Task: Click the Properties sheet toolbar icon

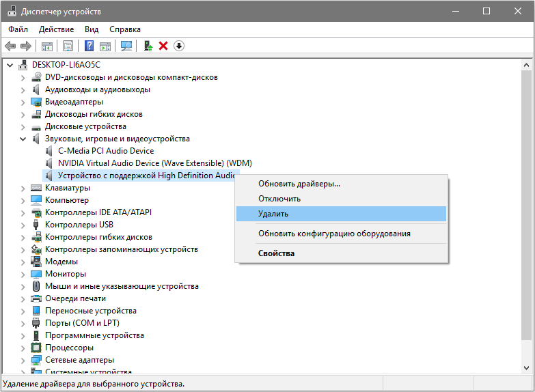Action: pos(68,46)
